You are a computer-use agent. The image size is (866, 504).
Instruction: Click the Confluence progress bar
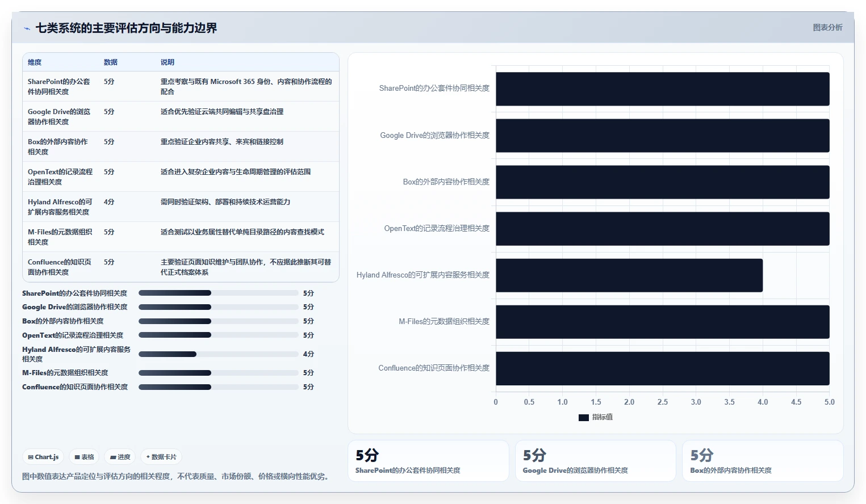tap(219, 387)
